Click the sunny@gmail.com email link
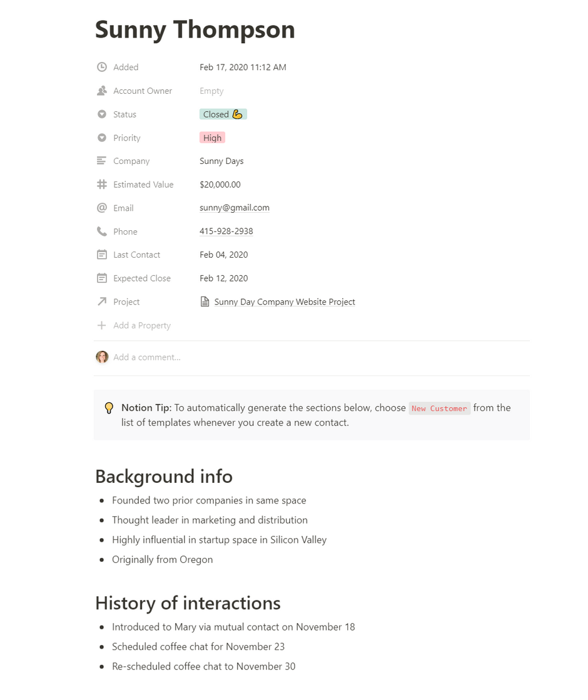 coord(234,208)
